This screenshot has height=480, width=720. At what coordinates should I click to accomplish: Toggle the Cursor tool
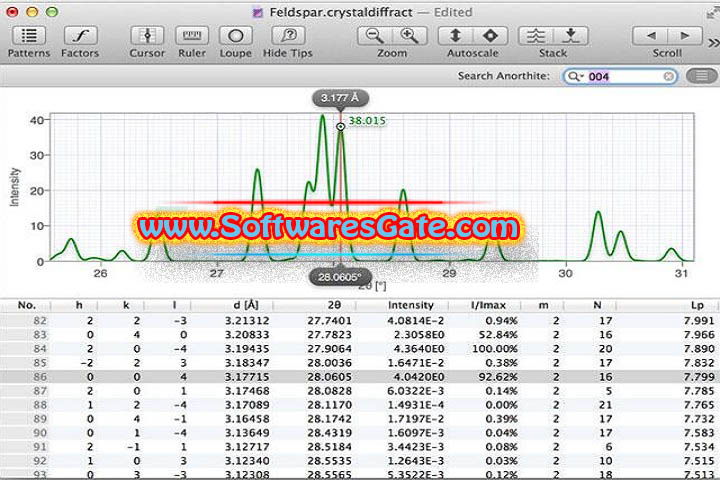(x=147, y=36)
